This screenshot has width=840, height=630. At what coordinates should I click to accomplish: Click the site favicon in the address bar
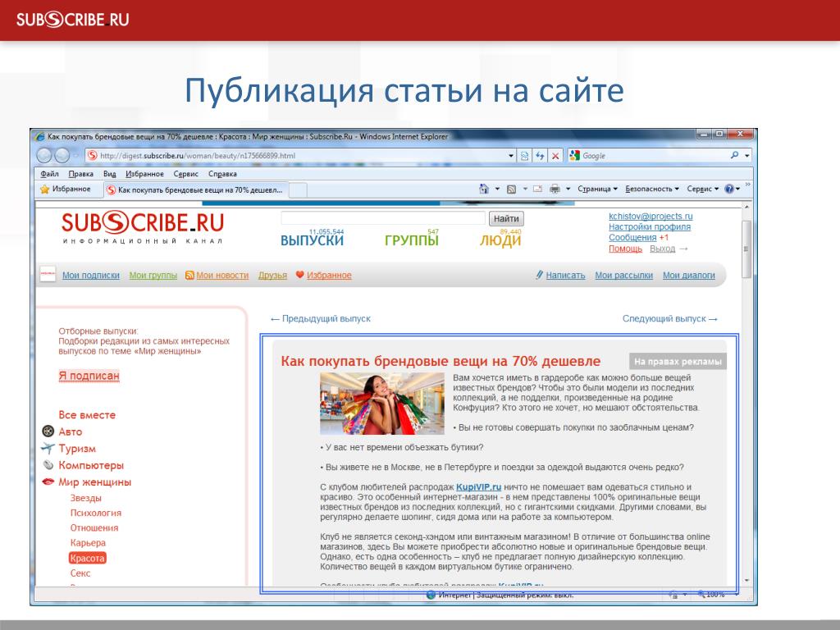(x=92, y=155)
